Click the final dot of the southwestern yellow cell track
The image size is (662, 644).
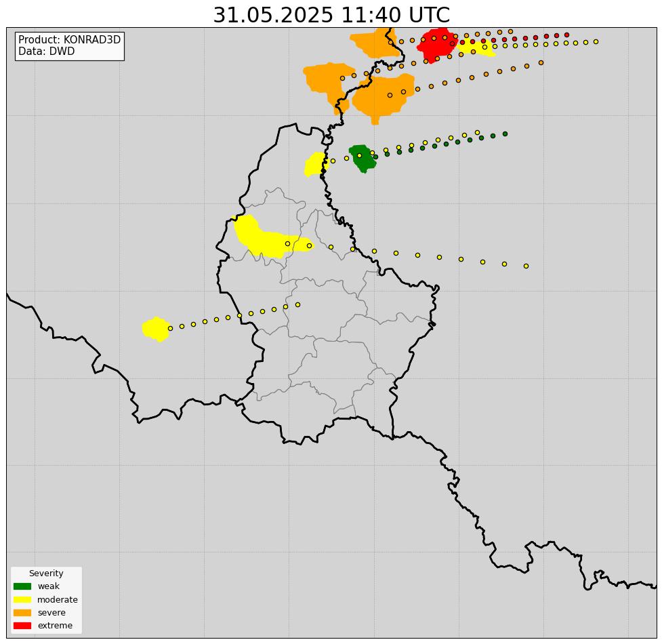pyautogui.click(x=297, y=304)
